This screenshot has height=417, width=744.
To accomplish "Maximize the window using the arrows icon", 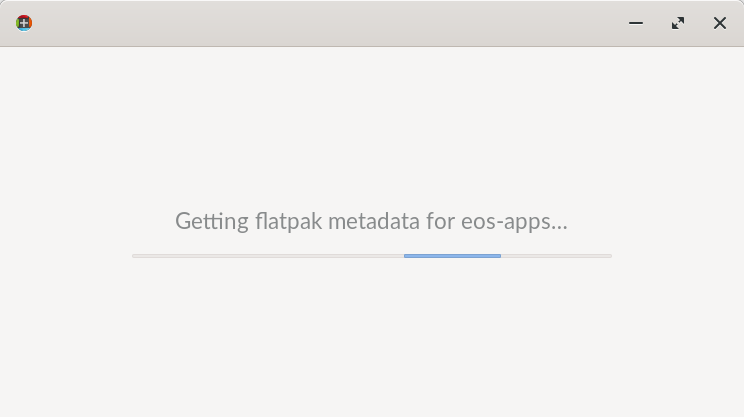I will (x=678, y=23).
